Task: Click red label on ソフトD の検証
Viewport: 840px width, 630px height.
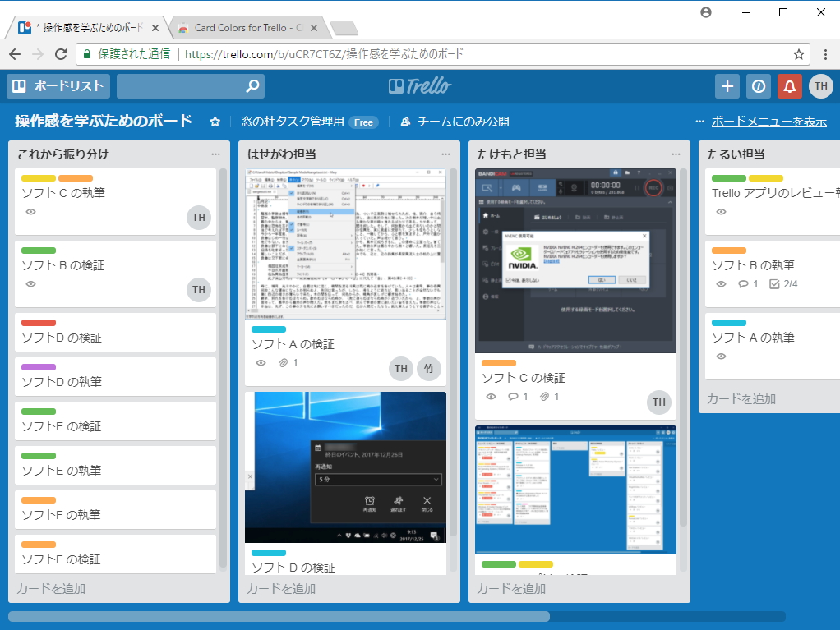Action: pos(39,323)
